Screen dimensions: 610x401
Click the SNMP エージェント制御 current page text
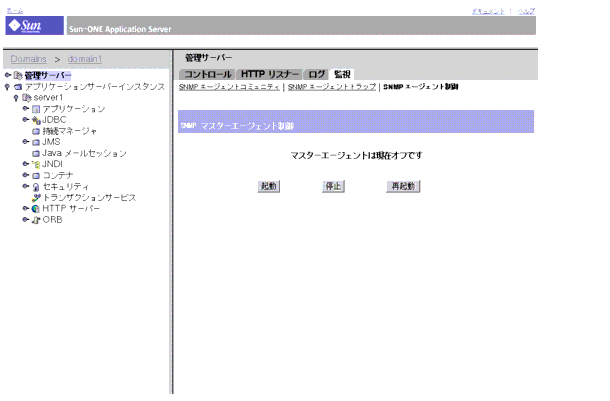(x=421, y=87)
